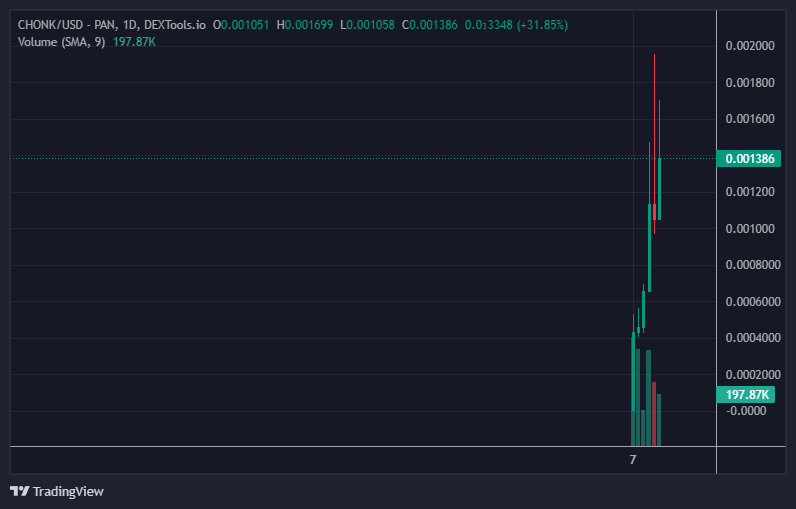Screen dimensions: 796x509
Task: Click the 0.001800 price axis label
Action: click(750, 83)
